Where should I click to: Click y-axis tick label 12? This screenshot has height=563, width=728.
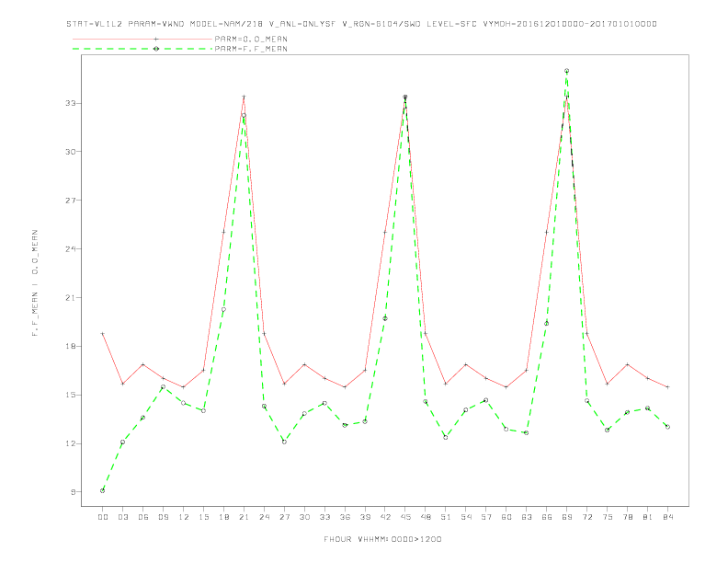tap(71, 443)
